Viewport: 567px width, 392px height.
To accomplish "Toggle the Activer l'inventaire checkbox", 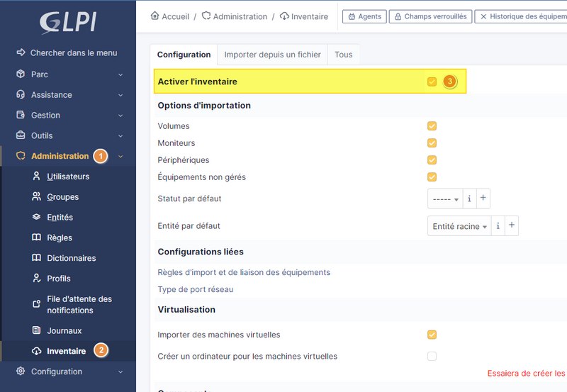I will point(432,82).
